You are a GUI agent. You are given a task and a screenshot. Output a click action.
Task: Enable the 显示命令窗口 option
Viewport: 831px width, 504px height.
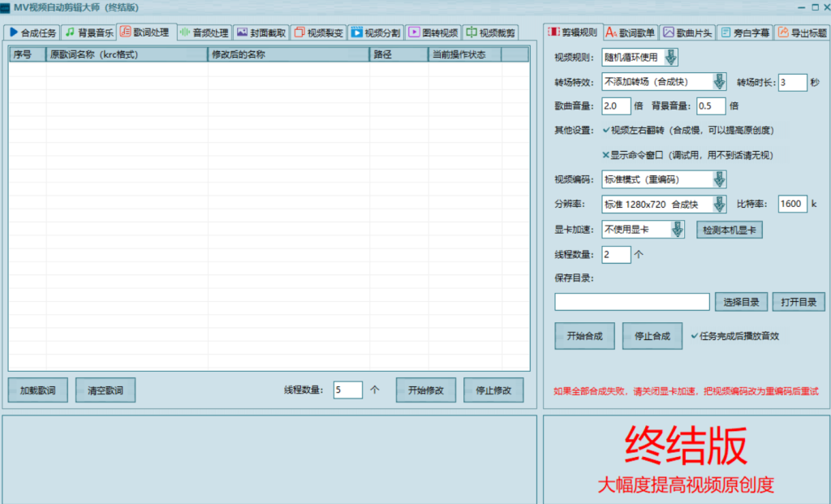click(x=605, y=155)
